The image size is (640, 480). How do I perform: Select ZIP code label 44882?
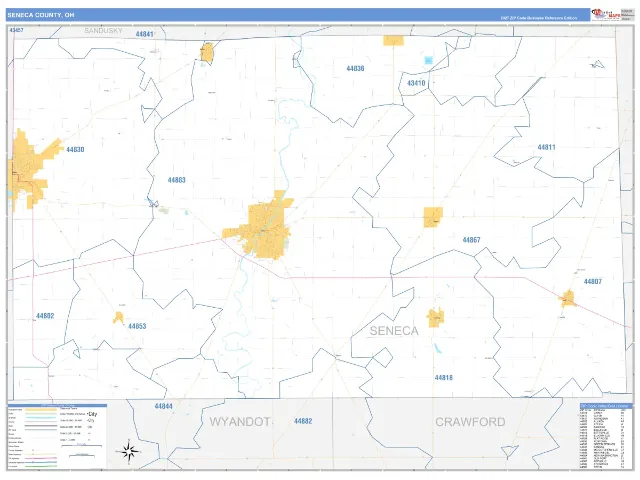point(303,421)
